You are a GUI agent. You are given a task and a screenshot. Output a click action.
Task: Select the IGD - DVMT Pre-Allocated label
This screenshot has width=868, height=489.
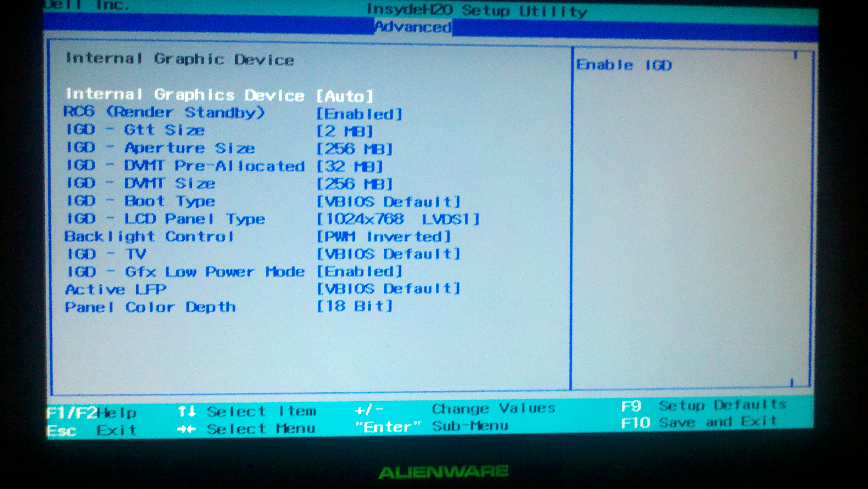(185, 166)
